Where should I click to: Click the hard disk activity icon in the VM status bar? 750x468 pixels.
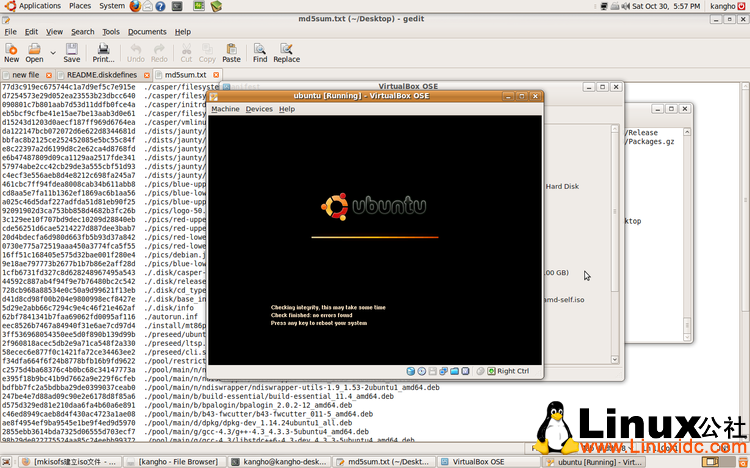pyautogui.click(x=410, y=371)
